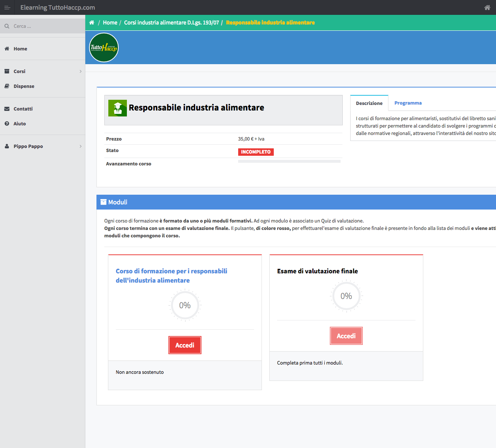496x448 pixels.
Task: Click the breadcrumb home icon
Action: click(92, 23)
